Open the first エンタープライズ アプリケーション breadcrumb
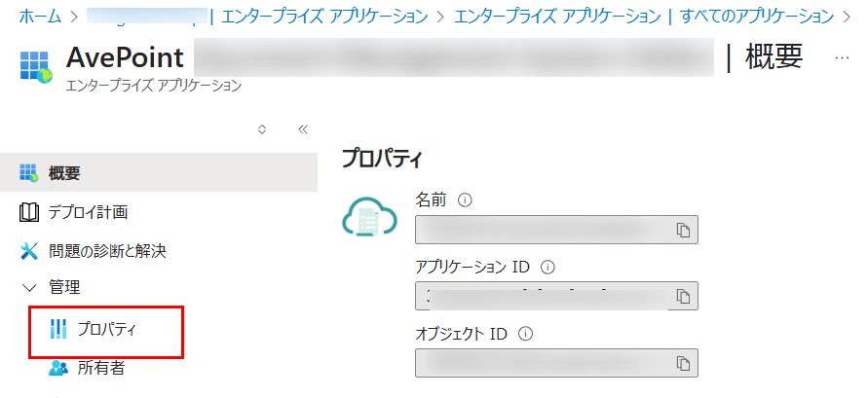Image resolution: width=868 pixels, height=398 pixels. click(x=324, y=17)
